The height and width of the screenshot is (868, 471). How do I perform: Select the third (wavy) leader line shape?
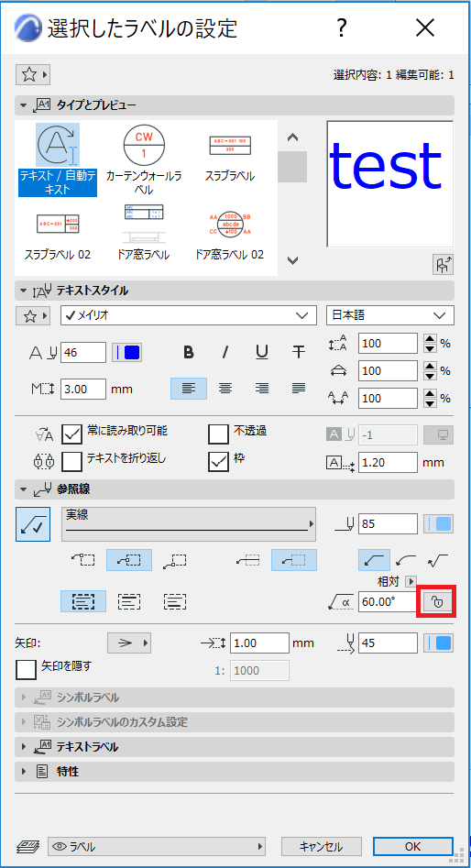pyautogui.click(x=438, y=560)
